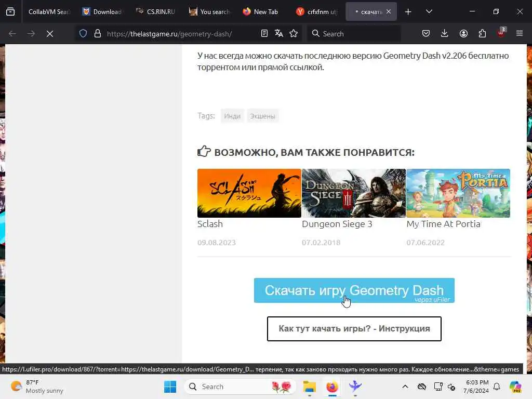The height and width of the screenshot is (399, 532).
Task: Bookmark this page with the star
Action: pyautogui.click(x=294, y=34)
